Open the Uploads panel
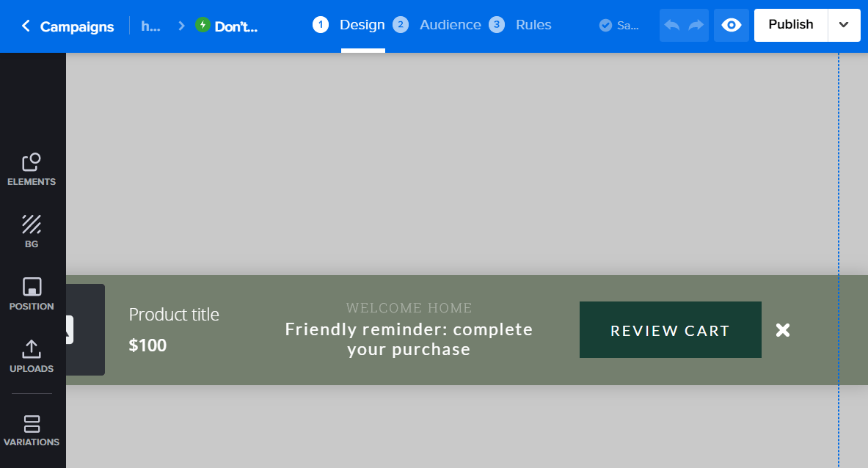Image resolution: width=868 pixels, height=468 pixels. 32,356
